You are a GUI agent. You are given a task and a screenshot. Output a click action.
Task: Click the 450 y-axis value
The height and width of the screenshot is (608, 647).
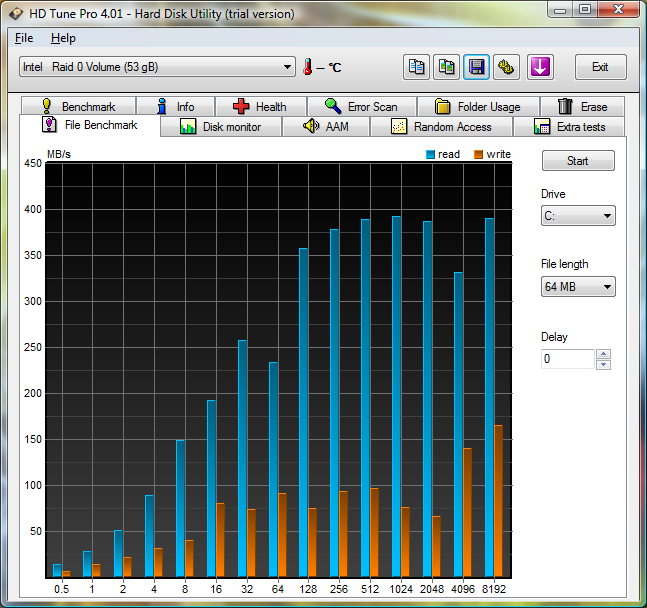[x=33, y=163]
